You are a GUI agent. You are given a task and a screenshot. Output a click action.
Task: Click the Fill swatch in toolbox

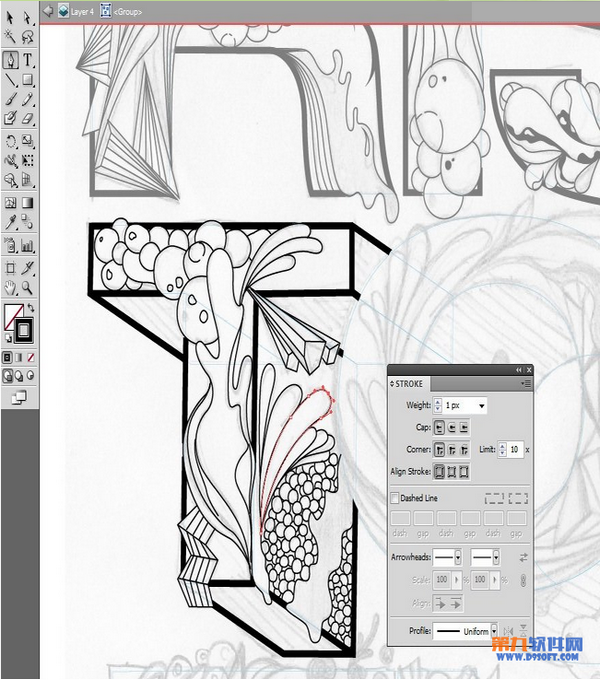(11, 314)
